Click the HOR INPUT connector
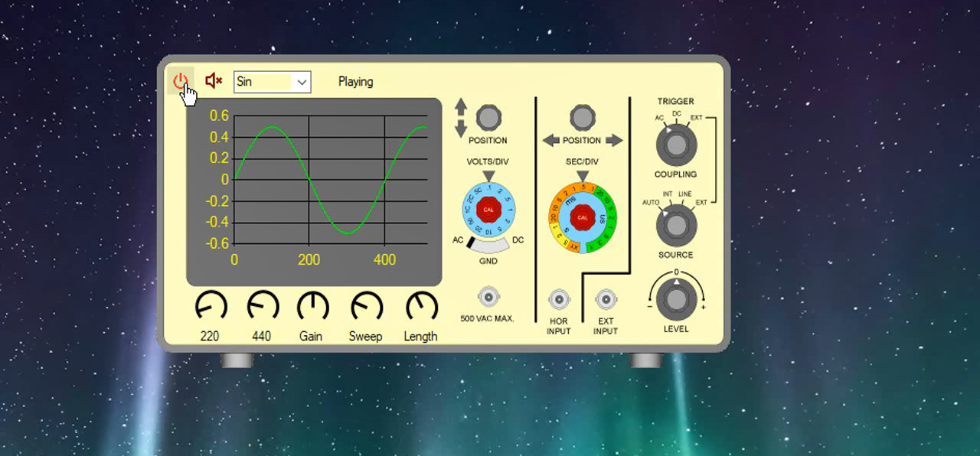 [x=559, y=299]
